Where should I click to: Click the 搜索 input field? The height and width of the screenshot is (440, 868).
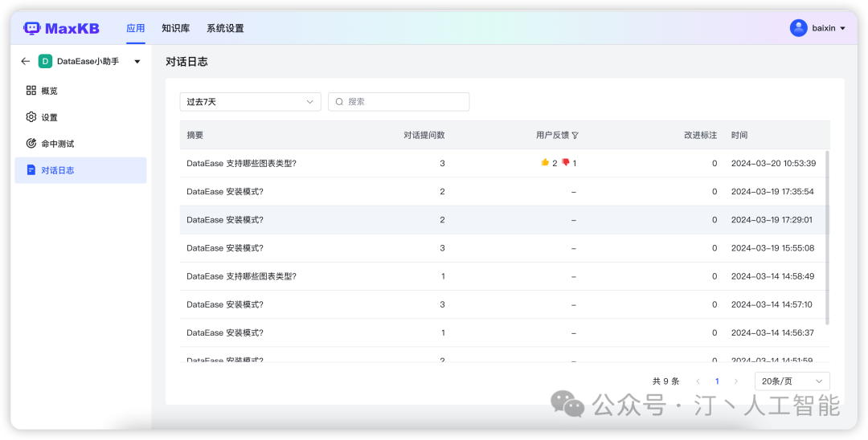(399, 102)
